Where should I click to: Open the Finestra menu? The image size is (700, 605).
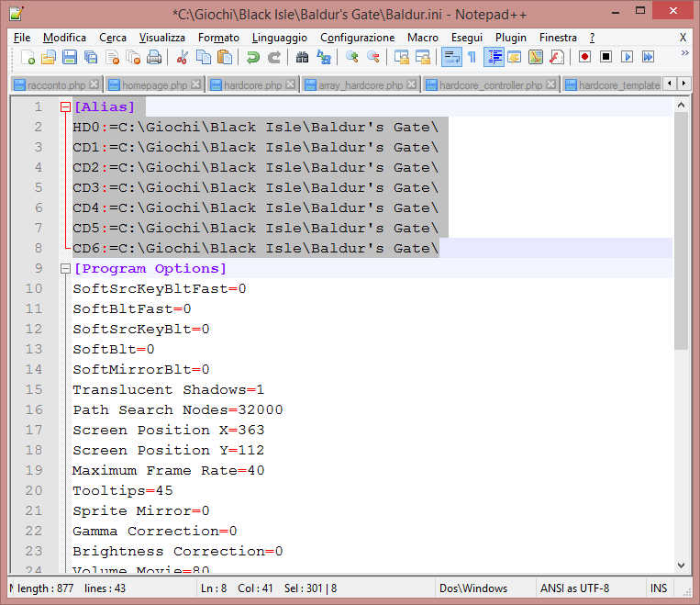point(558,38)
